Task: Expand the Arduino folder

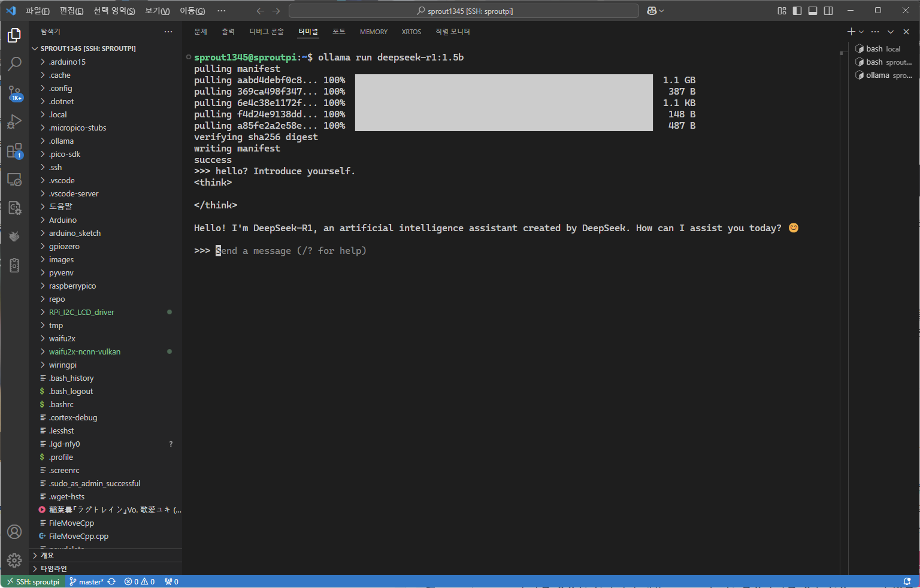Action: [105, 220]
